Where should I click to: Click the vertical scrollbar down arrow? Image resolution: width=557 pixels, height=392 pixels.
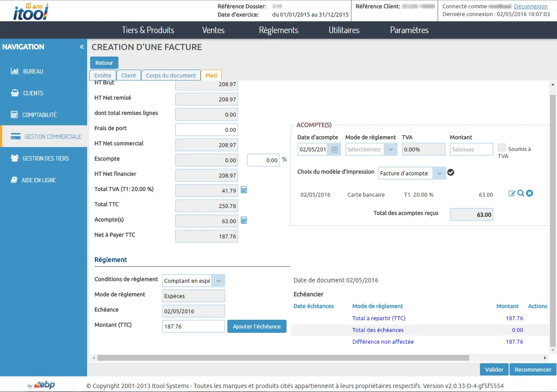553,350
